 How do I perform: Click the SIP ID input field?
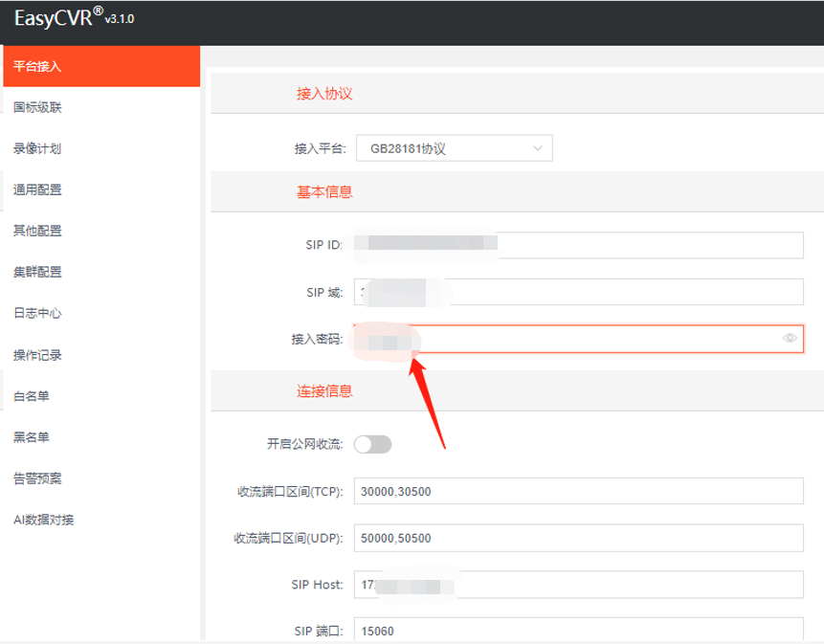click(x=574, y=245)
